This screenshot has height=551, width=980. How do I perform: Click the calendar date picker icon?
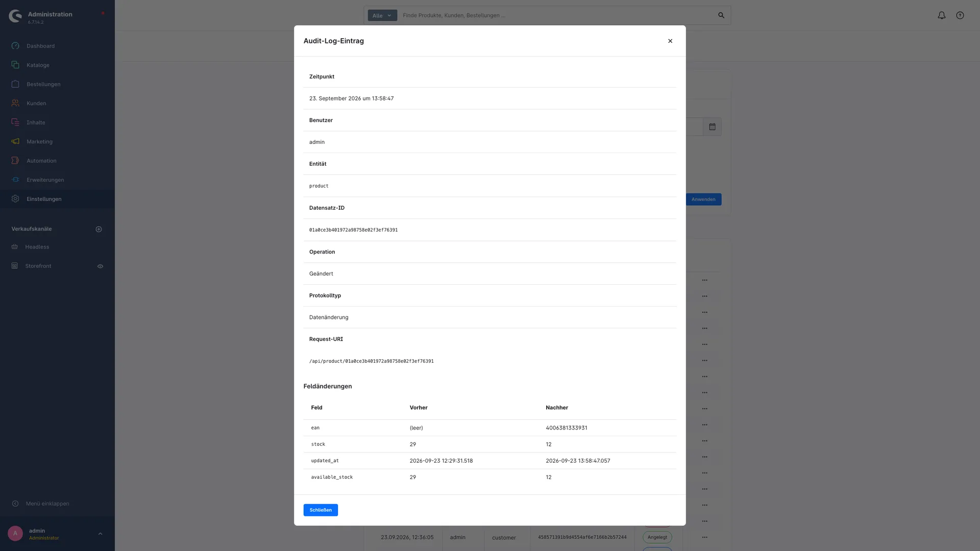pos(712,127)
